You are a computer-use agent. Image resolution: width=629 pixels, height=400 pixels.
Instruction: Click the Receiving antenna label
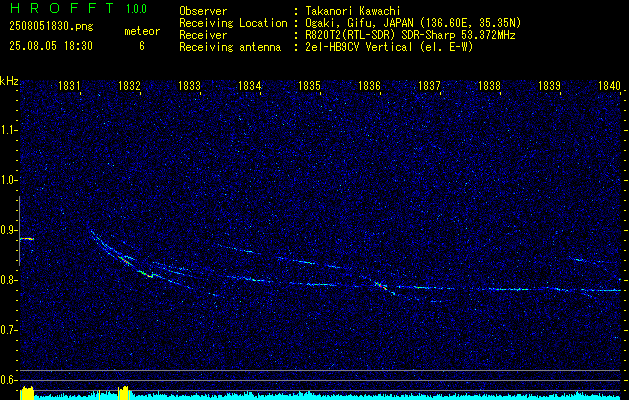(x=230, y=47)
